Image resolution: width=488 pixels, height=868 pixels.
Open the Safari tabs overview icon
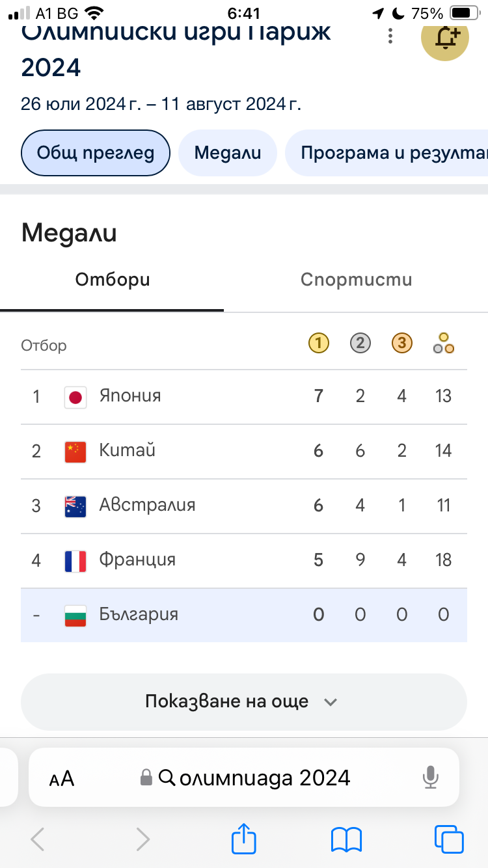point(449,839)
